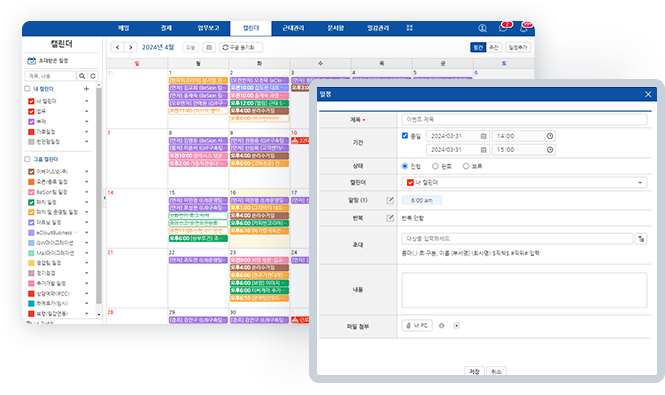Switch to the tab right of Calendar
The height and width of the screenshot is (395, 665).
click(293, 28)
